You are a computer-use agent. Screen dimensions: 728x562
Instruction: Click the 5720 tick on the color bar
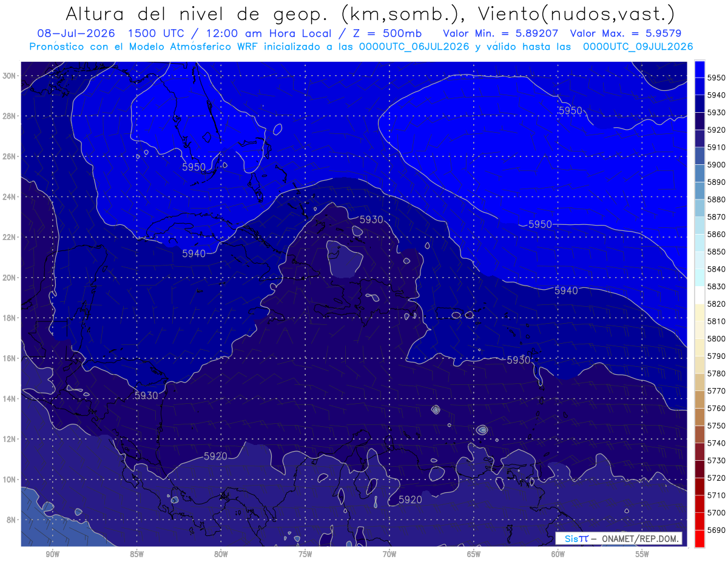point(716,478)
